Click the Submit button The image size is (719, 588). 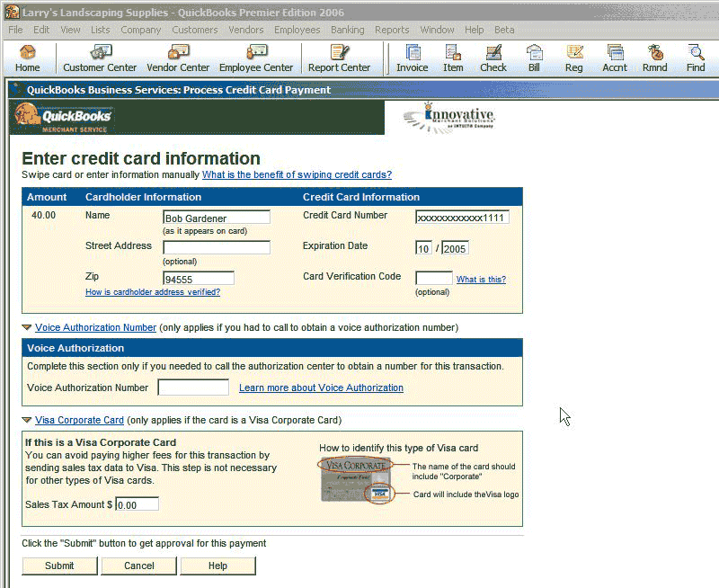(59, 566)
